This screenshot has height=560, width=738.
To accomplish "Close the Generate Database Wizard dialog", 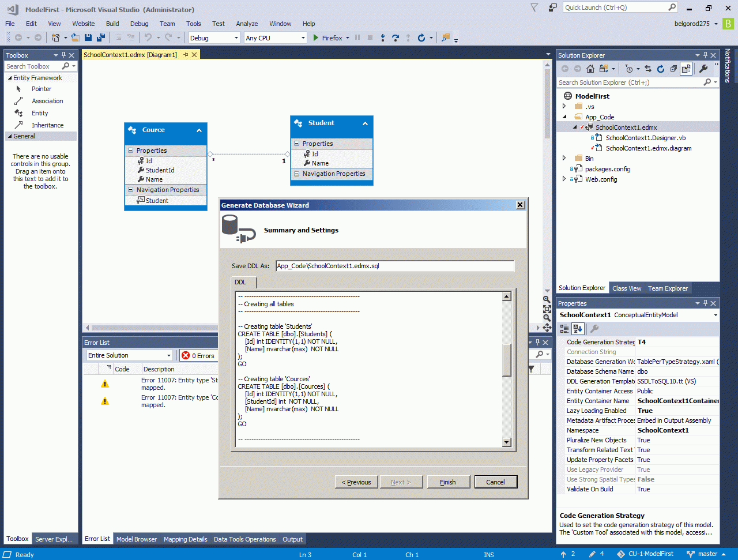I will click(520, 205).
